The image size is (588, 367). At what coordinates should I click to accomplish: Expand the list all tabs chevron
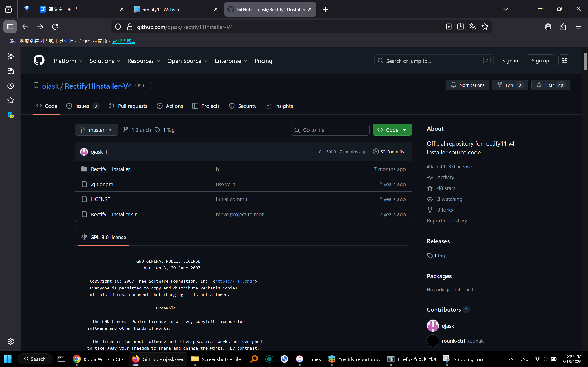click(506, 9)
